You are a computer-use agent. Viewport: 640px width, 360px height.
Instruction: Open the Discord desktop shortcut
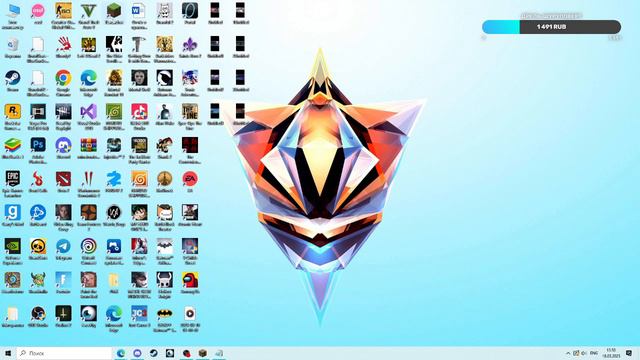click(x=63, y=145)
